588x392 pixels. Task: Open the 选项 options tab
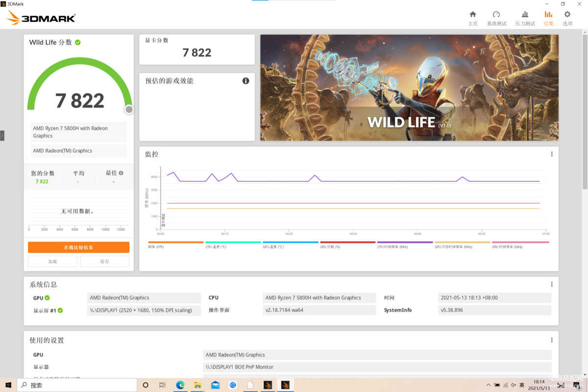click(x=567, y=19)
